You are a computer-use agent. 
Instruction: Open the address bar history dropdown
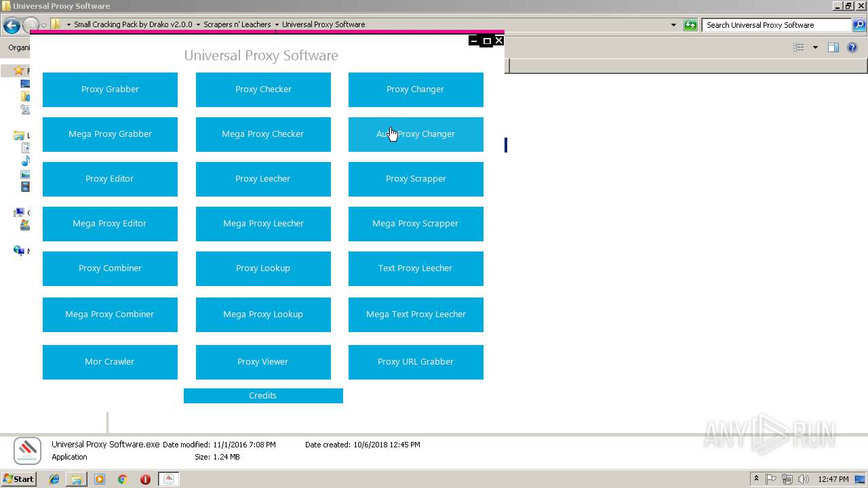click(673, 25)
